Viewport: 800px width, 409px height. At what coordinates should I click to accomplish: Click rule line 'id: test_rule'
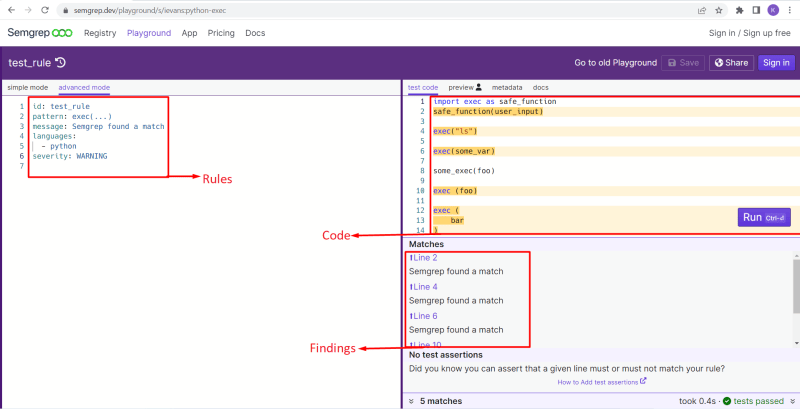tap(61, 107)
